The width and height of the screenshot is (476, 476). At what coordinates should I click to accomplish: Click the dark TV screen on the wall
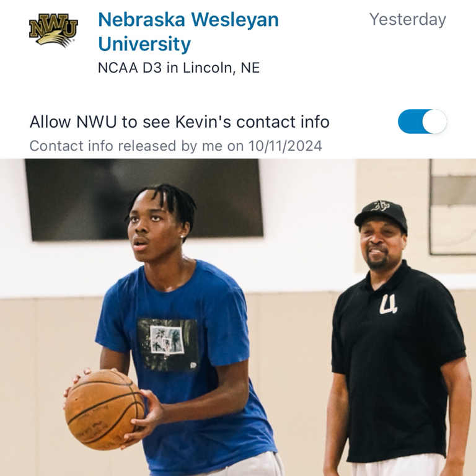coord(144,200)
